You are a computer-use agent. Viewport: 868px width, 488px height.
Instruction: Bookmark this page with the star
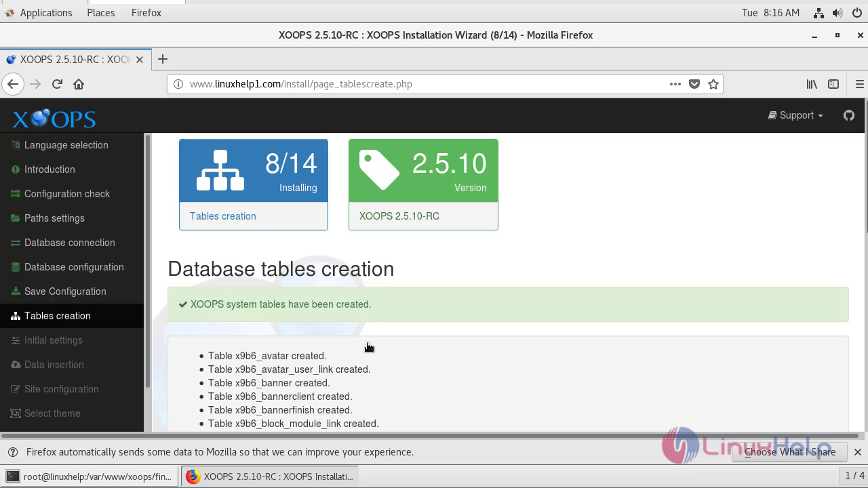point(713,84)
